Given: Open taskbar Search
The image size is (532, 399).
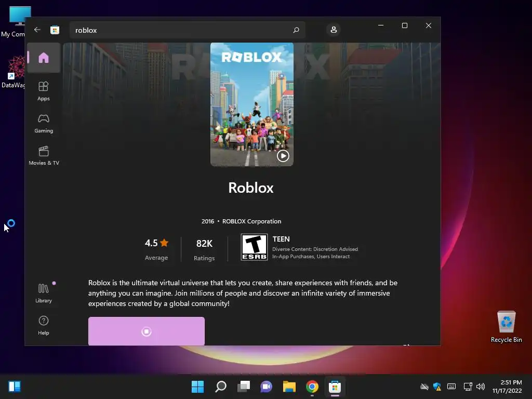Looking at the screenshot, I should click(220, 387).
